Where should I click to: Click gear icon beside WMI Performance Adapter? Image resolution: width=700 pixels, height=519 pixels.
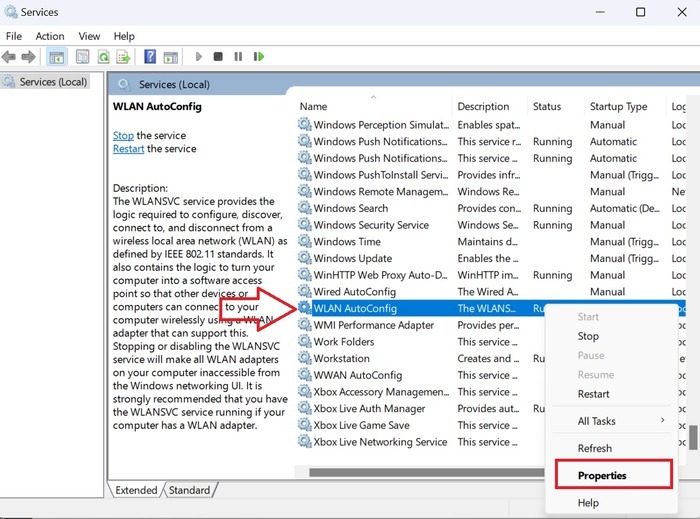click(304, 325)
